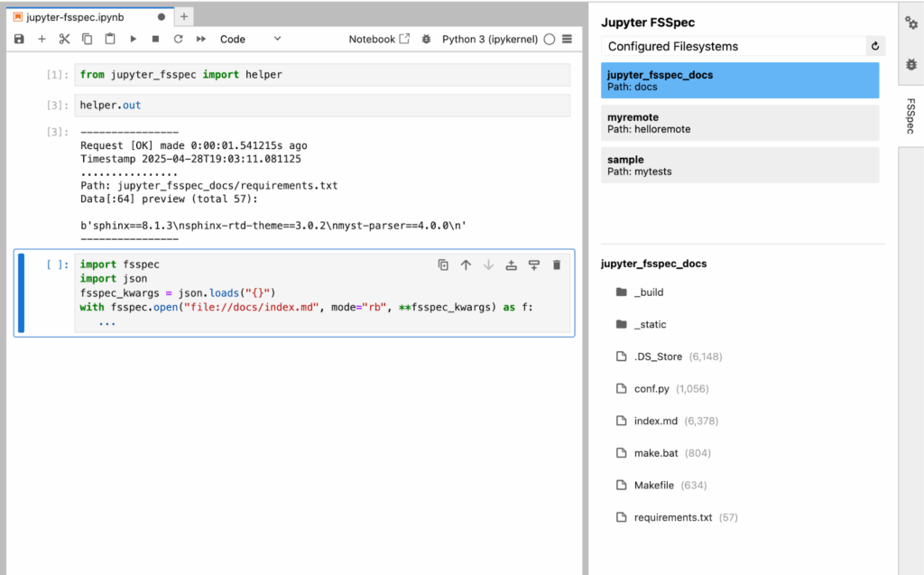The height and width of the screenshot is (575, 924).
Task: Insert cell below active cell icon
Action: pyautogui.click(x=534, y=264)
